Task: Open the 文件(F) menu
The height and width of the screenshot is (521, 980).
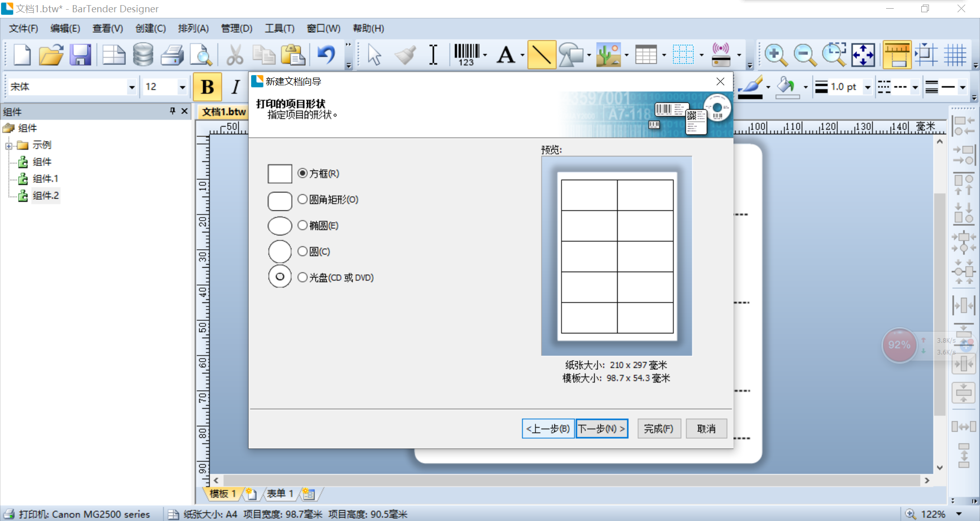Action: 23,29
